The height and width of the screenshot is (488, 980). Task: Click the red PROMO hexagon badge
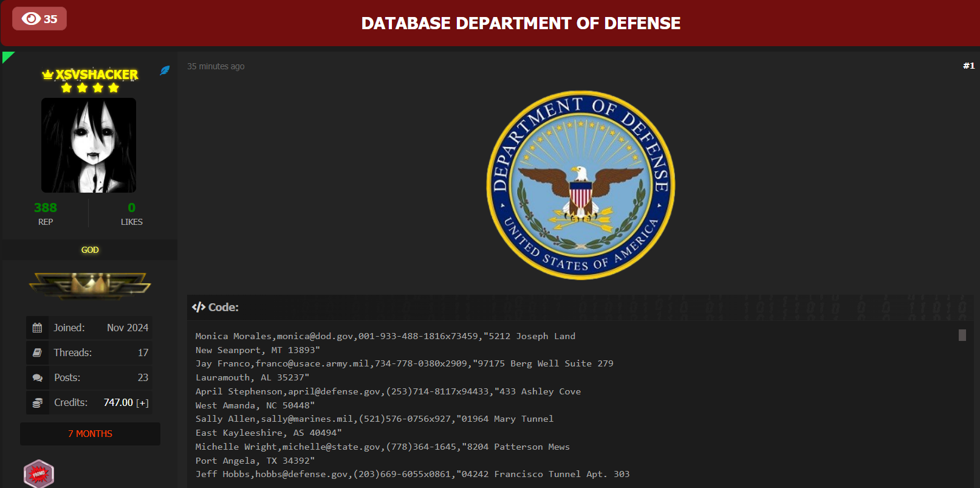(39, 474)
